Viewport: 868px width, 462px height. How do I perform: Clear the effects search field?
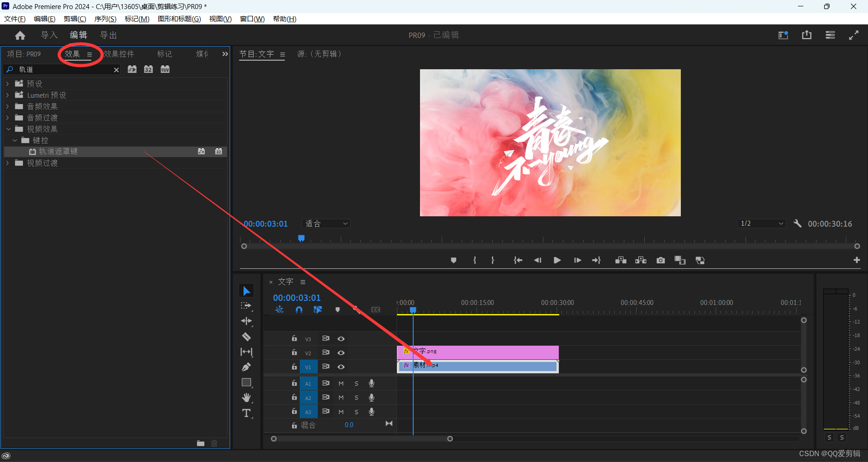click(x=116, y=70)
